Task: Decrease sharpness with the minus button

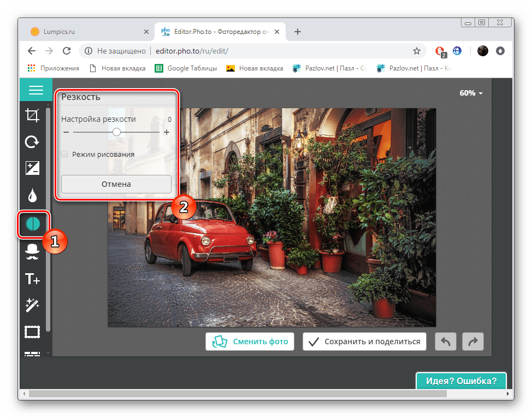Action: 66,132
